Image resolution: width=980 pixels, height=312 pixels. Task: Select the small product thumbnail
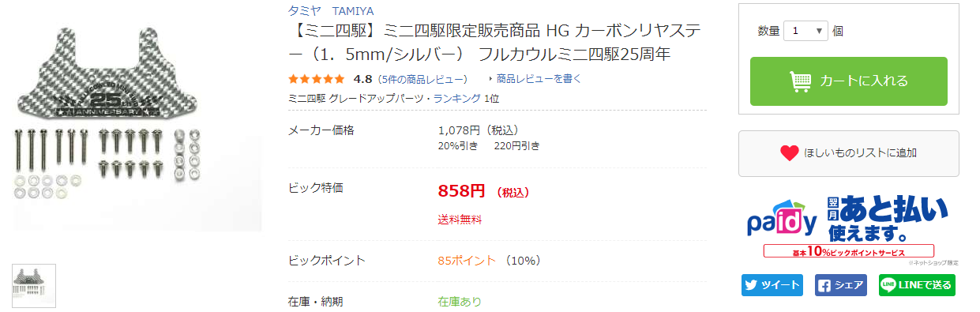(x=34, y=286)
